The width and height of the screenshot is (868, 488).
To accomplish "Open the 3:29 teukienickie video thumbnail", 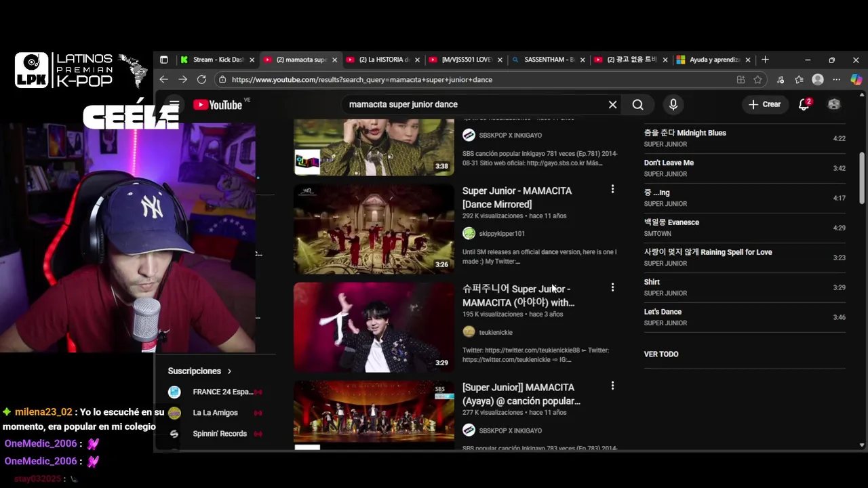I will [x=374, y=327].
